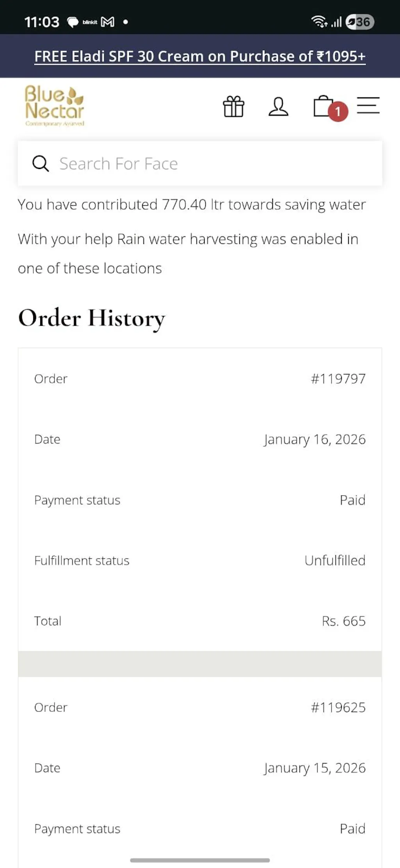The width and height of the screenshot is (400, 868).
Task: Open the user account profile icon
Action: click(278, 106)
